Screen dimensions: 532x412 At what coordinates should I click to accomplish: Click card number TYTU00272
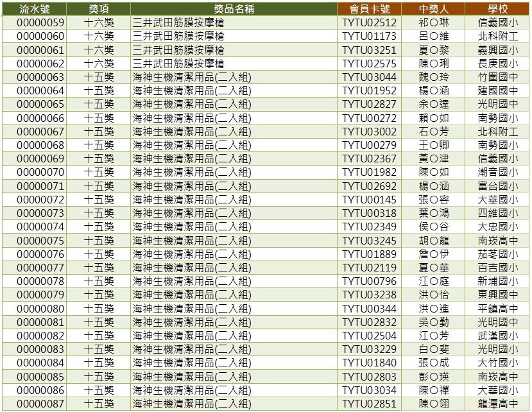pyautogui.click(x=369, y=118)
